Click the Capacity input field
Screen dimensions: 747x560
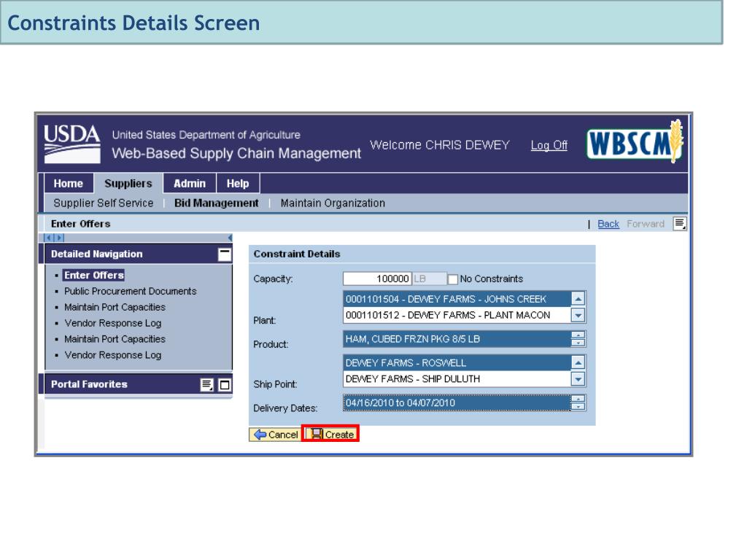pos(377,279)
